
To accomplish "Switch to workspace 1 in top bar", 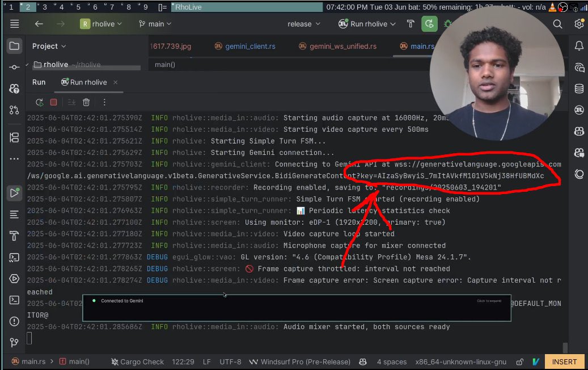I will pos(11,7).
